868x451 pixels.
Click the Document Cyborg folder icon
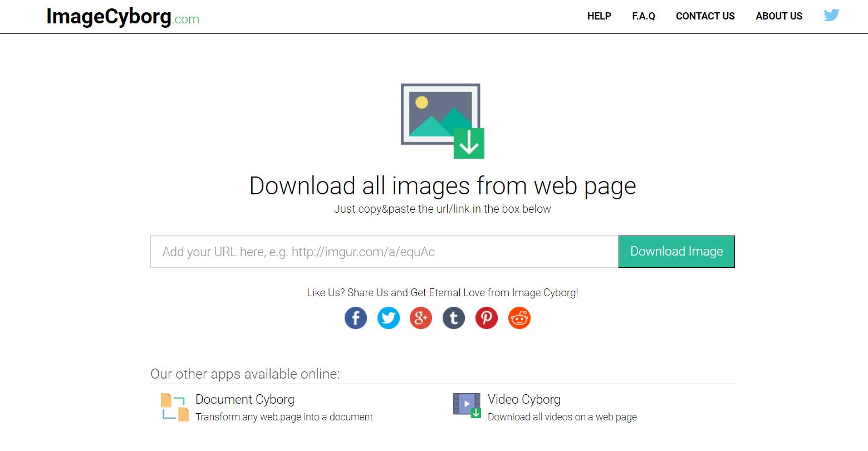pos(175,407)
